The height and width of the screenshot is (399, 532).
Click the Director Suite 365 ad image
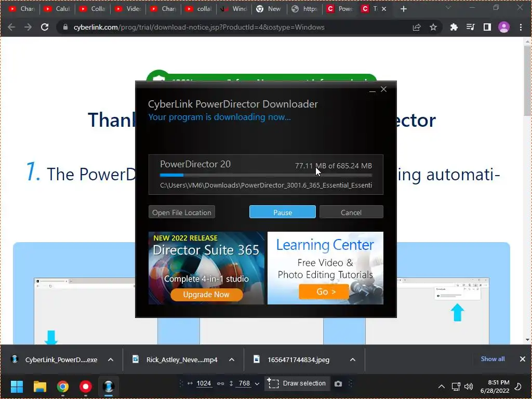[206, 268]
